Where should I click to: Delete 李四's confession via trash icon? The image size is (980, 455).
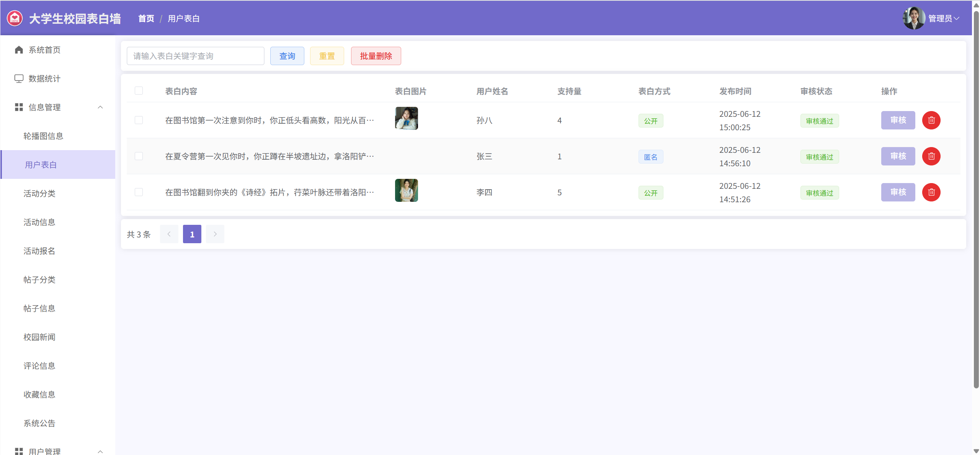[x=931, y=192]
